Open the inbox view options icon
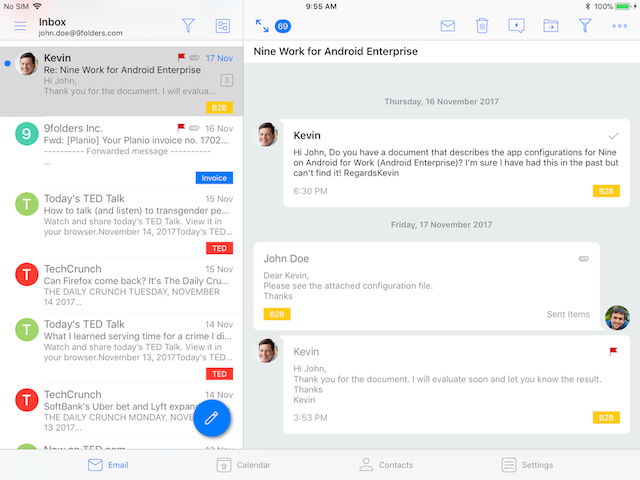 click(x=222, y=26)
